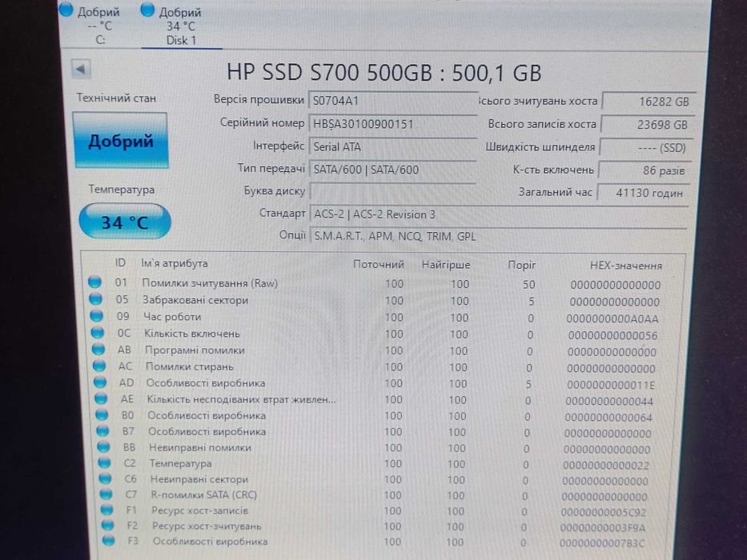The width and height of the screenshot is (747, 560).
Task: Click the hex value 0000000005C92
Action: [603, 512]
